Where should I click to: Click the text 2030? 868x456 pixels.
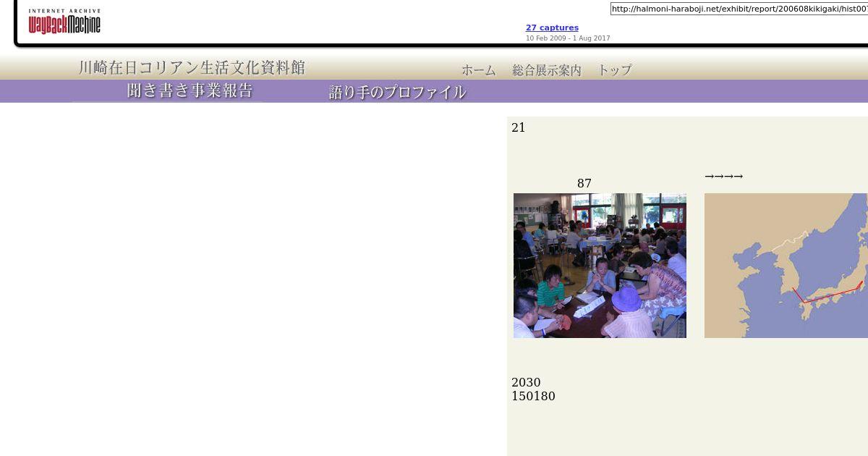click(x=526, y=382)
